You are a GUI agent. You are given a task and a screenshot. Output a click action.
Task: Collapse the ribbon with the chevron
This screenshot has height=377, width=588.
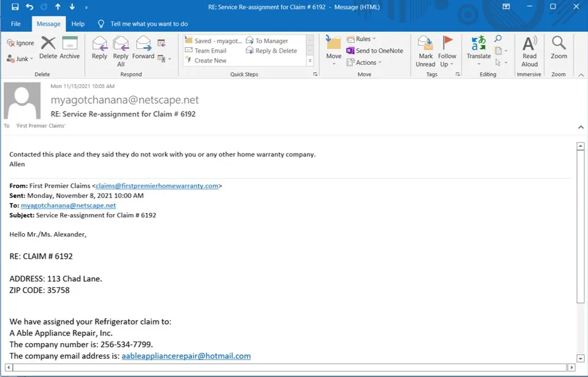tap(581, 75)
